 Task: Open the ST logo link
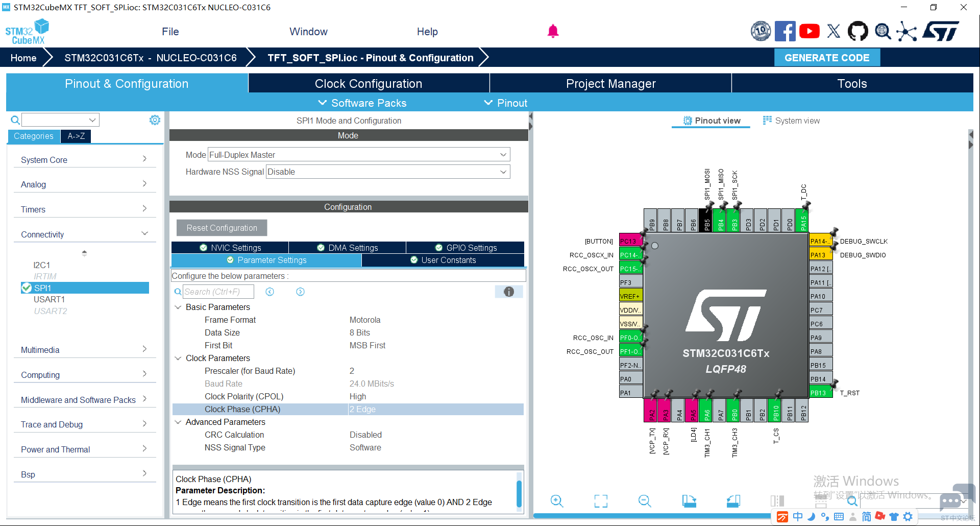coord(941,31)
